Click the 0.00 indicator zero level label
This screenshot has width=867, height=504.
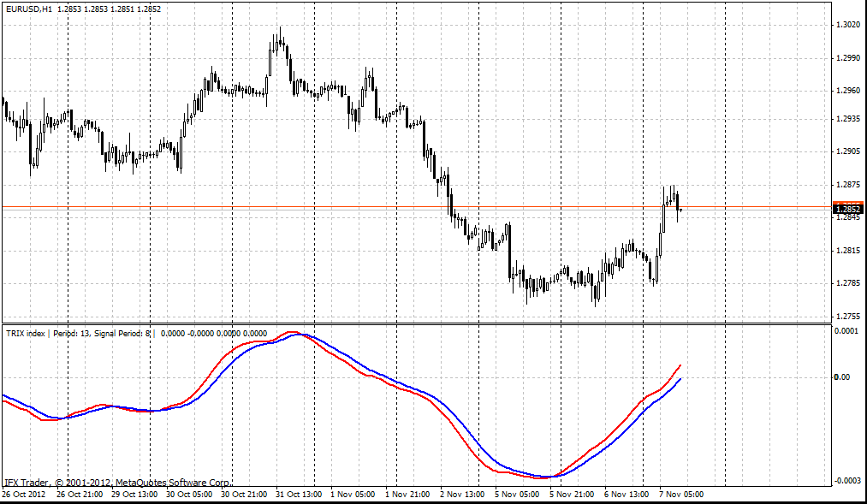pos(842,377)
